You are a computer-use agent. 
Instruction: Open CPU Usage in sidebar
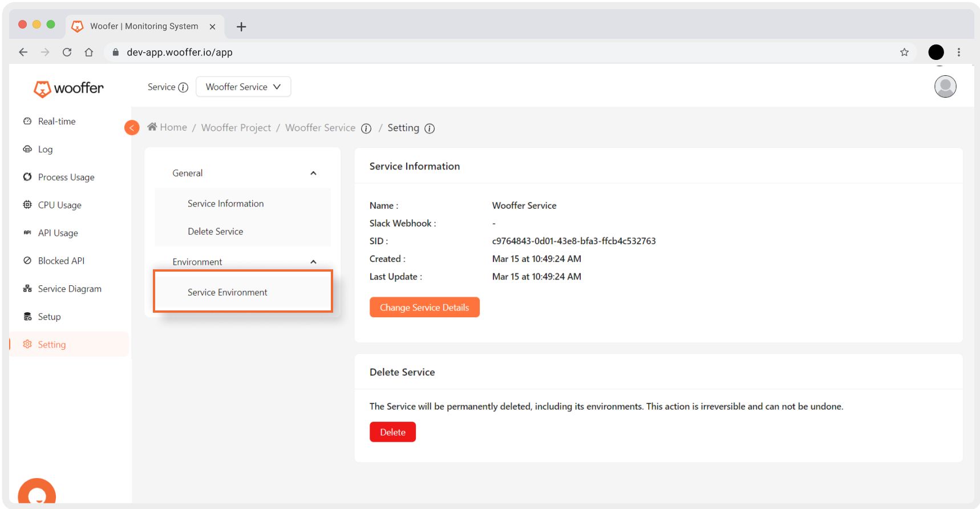(59, 205)
